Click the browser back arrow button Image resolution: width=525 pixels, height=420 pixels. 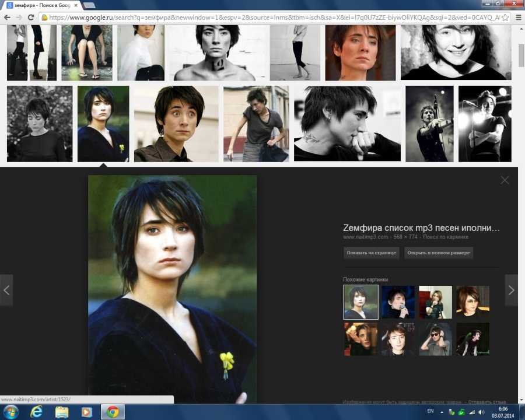[6, 17]
